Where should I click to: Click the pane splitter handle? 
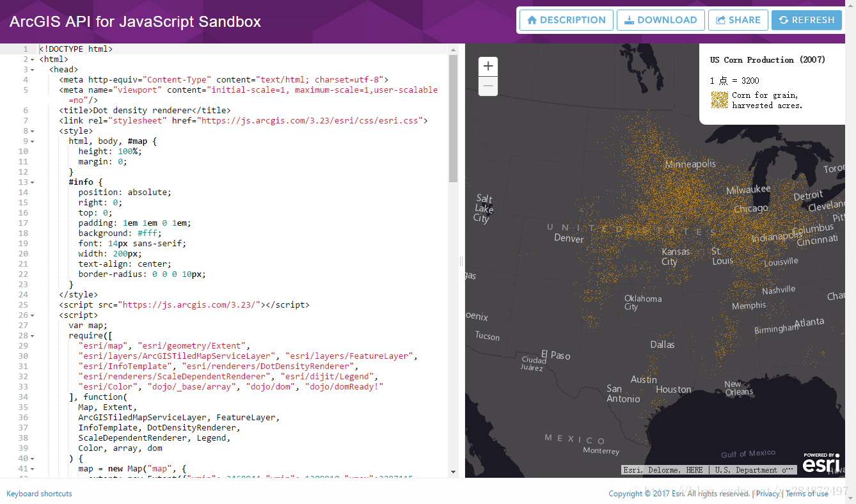tap(461, 261)
